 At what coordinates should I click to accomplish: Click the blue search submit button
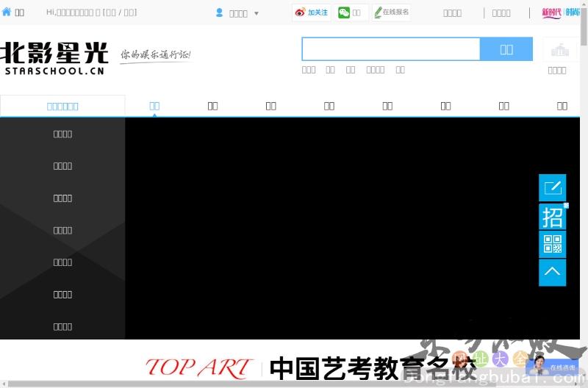click(506, 49)
